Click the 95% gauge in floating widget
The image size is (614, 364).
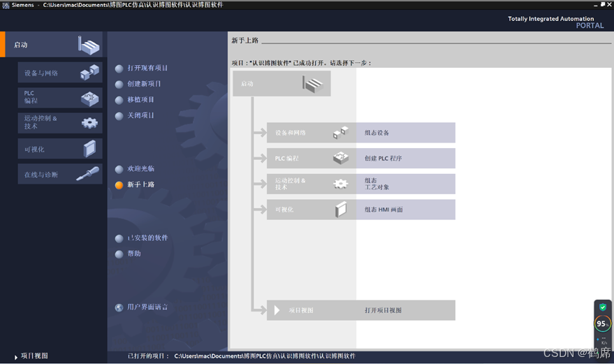[x=602, y=324]
